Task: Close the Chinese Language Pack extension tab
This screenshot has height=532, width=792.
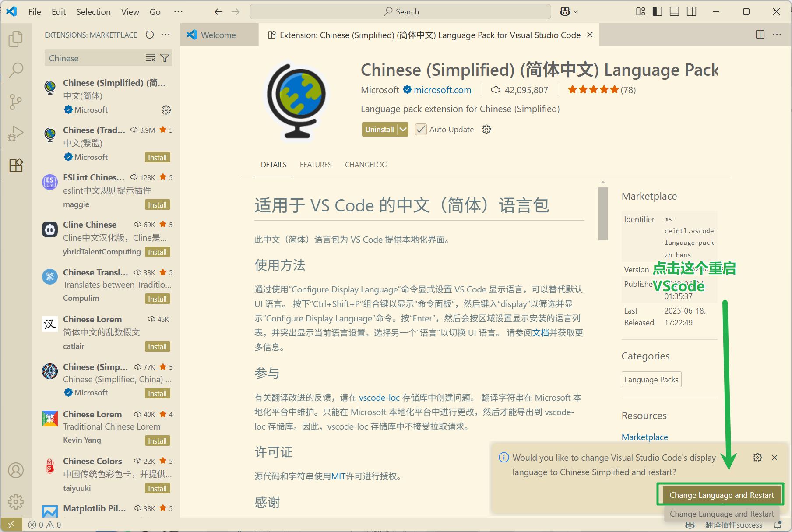Action: [590, 35]
